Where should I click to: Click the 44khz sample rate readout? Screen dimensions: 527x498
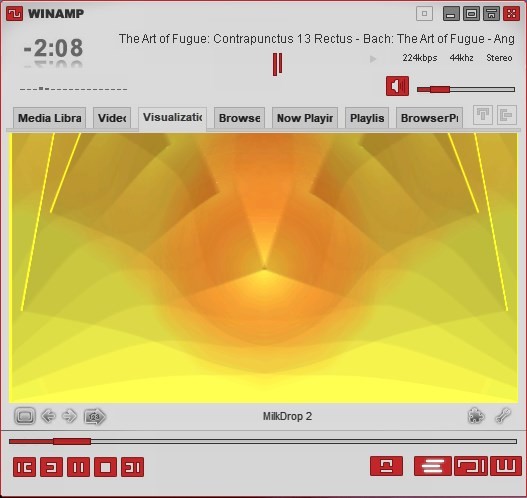(x=461, y=58)
